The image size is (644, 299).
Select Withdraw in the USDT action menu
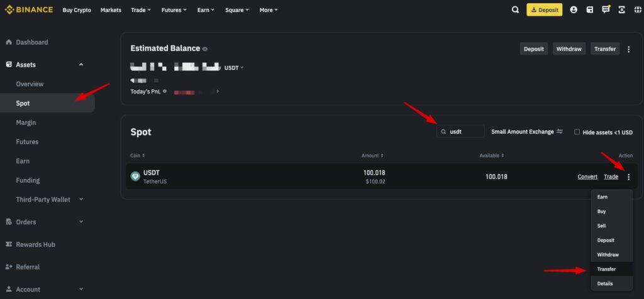[611, 254]
